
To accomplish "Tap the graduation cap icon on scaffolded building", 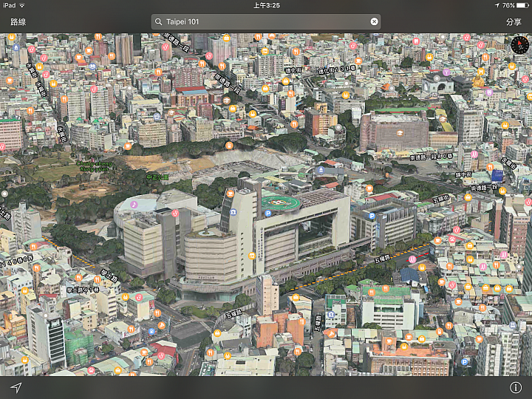I will coord(400,133).
